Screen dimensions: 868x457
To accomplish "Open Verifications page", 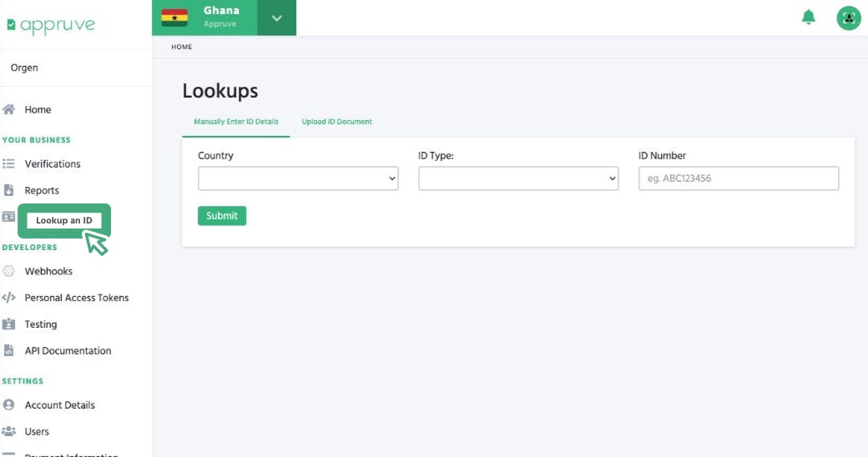I will (x=53, y=163).
